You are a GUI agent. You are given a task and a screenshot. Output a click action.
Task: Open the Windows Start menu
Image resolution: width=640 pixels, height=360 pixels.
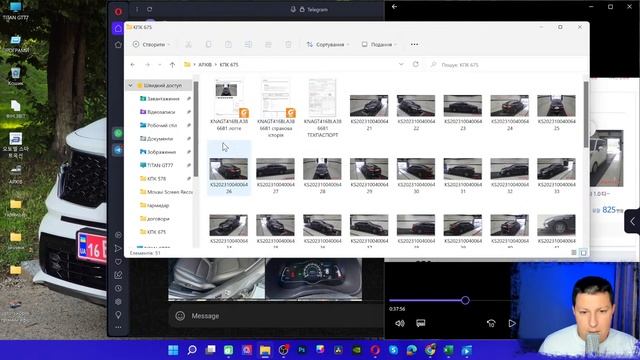(173, 350)
